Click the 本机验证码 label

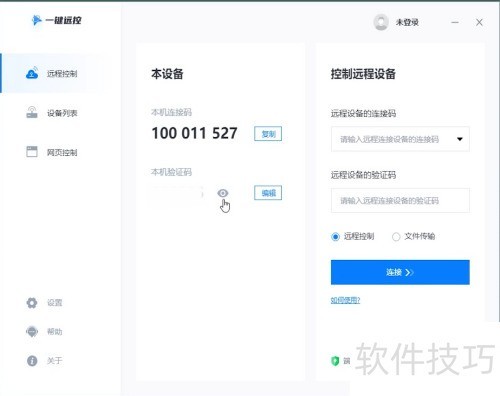click(x=171, y=172)
